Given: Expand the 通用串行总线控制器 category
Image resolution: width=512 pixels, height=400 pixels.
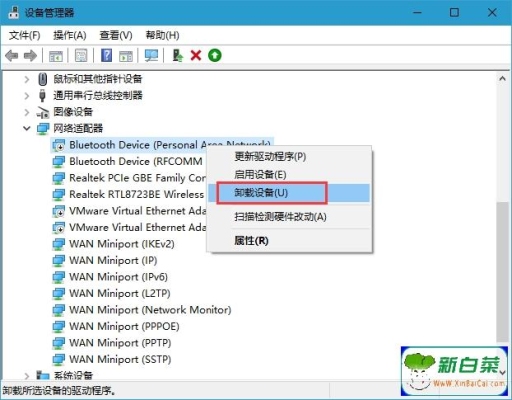Looking at the screenshot, I should (27, 96).
